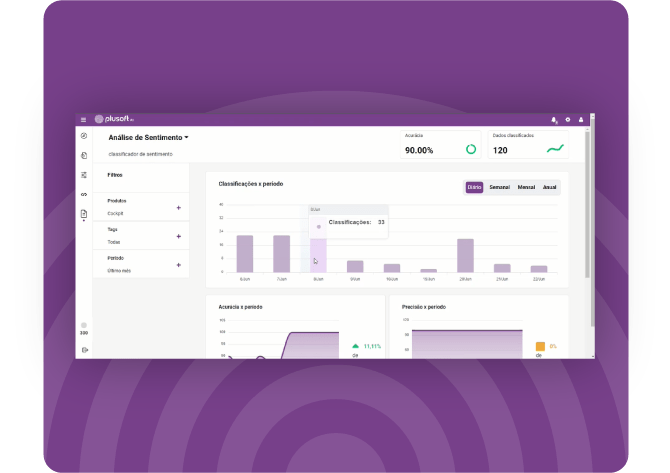
Task: Click the gray circle above 300 in sidebar
Action: pos(84,325)
